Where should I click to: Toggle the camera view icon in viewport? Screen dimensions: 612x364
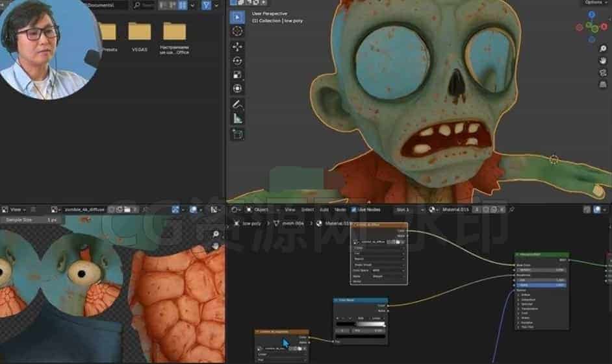point(603,73)
